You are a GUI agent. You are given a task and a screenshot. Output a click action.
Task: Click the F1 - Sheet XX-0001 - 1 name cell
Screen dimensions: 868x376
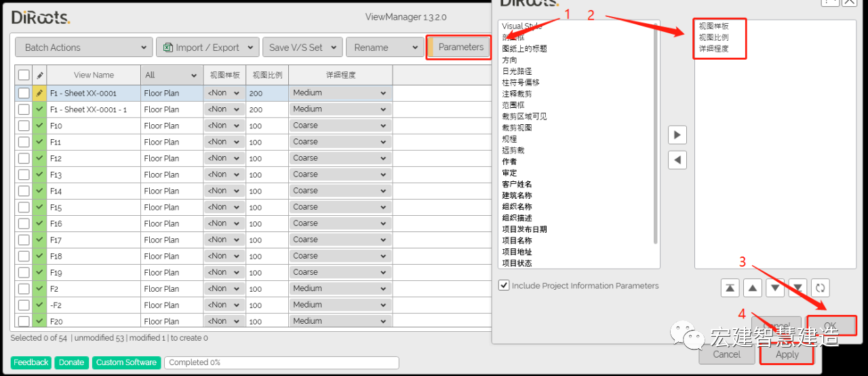coord(94,109)
